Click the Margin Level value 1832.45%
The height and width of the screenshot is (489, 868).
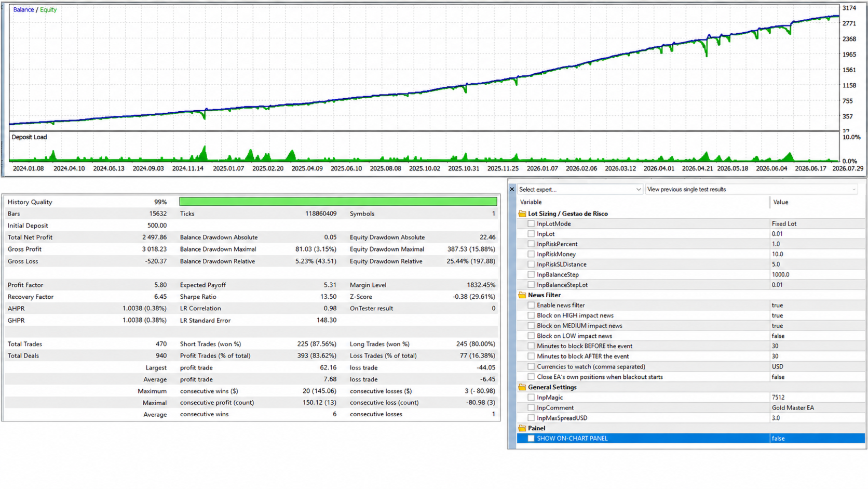pyautogui.click(x=481, y=285)
